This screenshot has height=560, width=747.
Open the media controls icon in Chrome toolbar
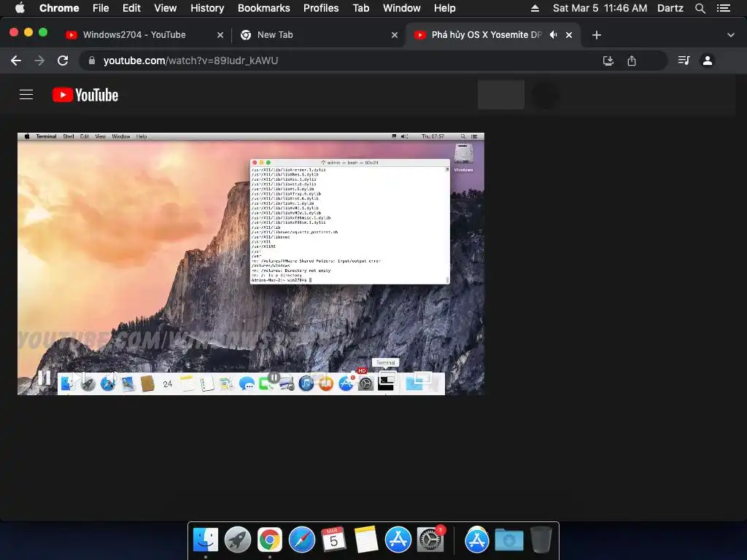pyautogui.click(x=684, y=61)
